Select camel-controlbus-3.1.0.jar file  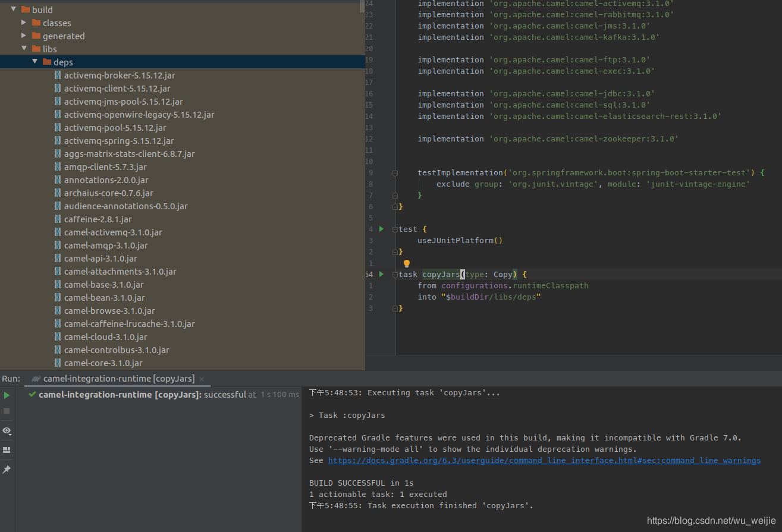[x=117, y=350]
